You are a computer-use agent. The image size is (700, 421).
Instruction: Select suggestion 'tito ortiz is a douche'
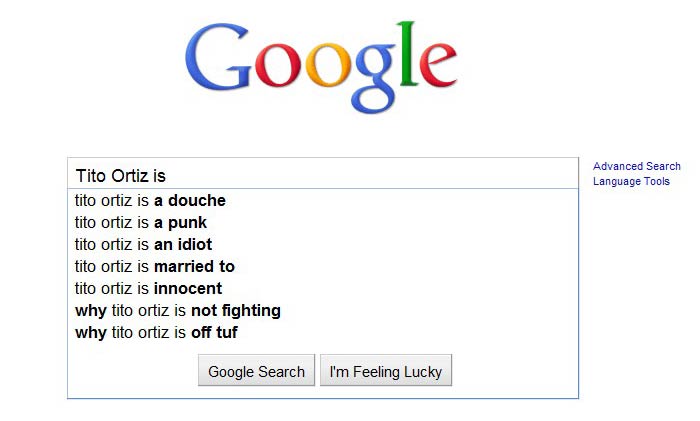pos(323,200)
